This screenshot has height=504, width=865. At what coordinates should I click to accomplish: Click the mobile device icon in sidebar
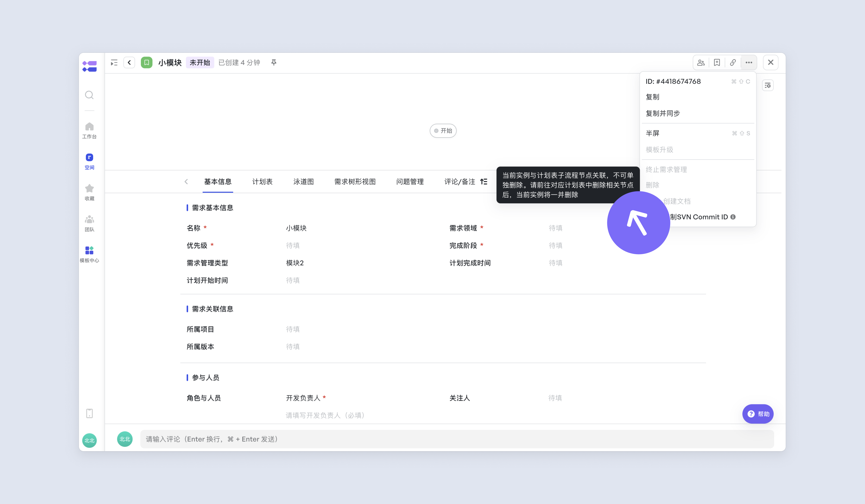(89, 414)
